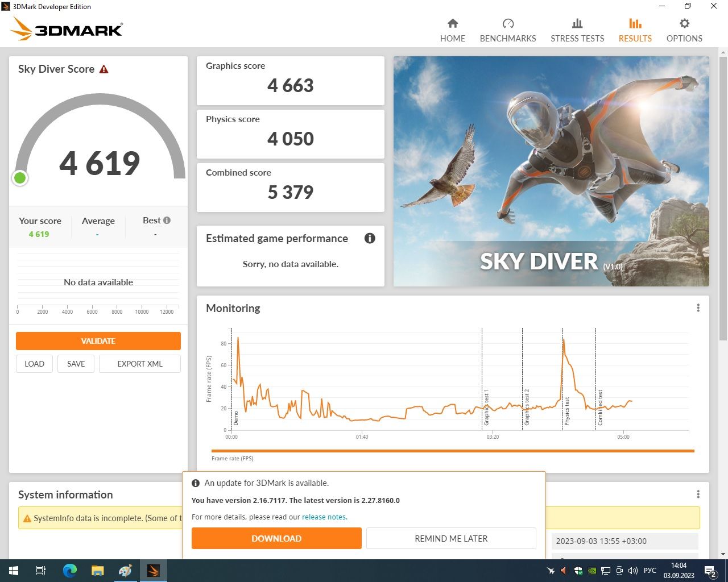Viewport: 728px width, 582px height.
Task: Click the Physics test marker label in the chart
Action: (566, 411)
